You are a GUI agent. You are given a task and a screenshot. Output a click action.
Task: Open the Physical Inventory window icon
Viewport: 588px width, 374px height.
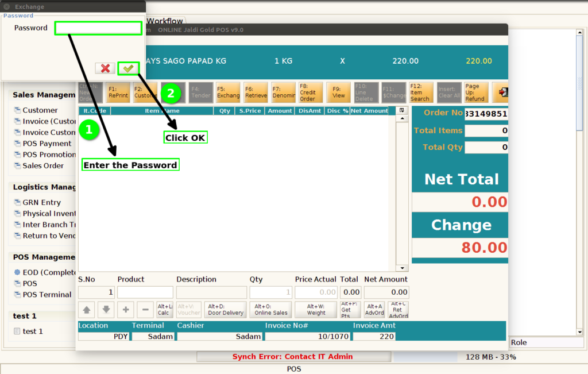click(x=17, y=214)
